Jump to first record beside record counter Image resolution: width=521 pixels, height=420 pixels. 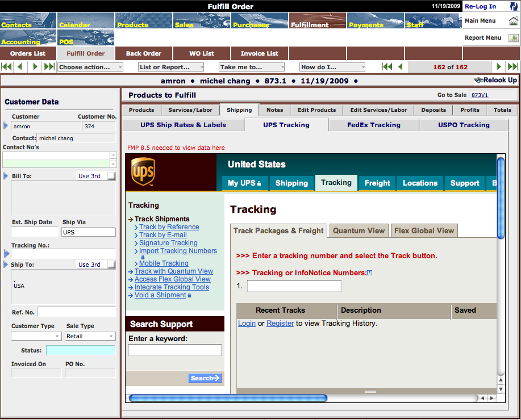pos(387,67)
